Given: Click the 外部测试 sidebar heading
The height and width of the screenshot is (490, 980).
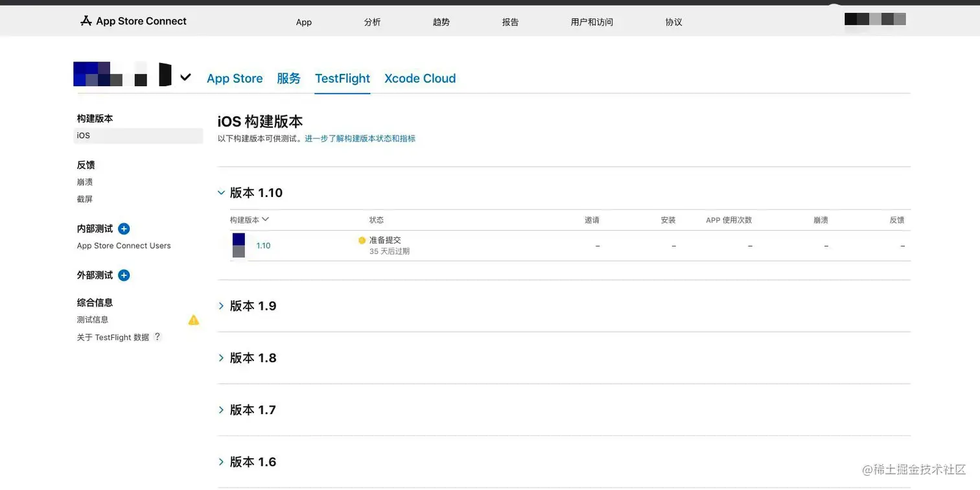Looking at the screenshot, I should click(95, 275).
